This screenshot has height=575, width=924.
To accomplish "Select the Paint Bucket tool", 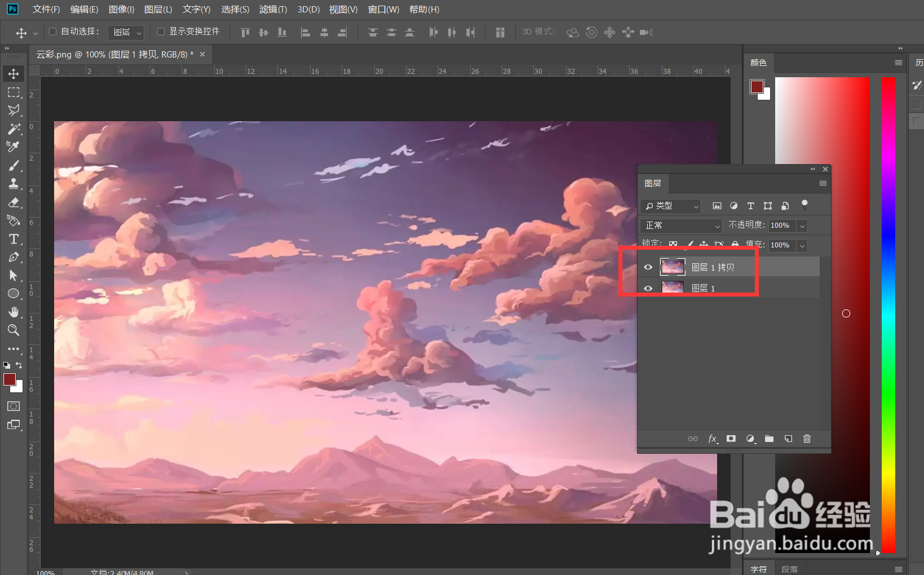I will point(14,220).
